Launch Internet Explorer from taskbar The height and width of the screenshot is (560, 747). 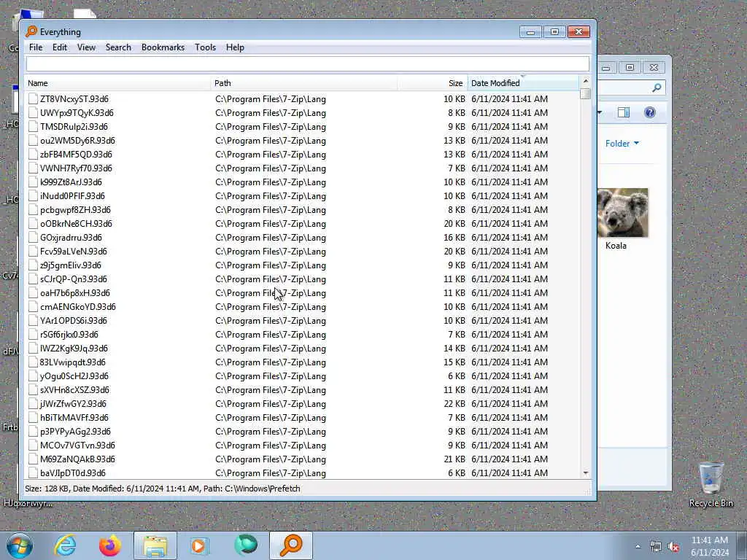pos(65,545)
